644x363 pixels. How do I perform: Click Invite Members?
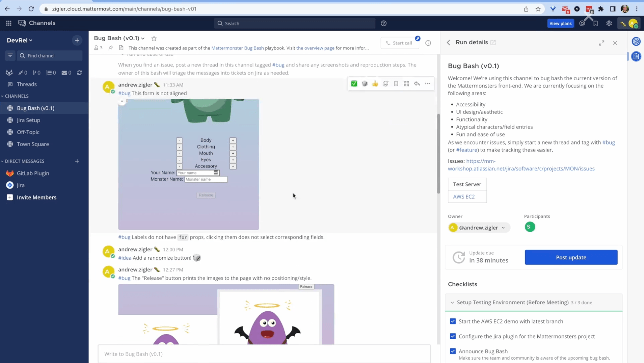pos(37,198)
